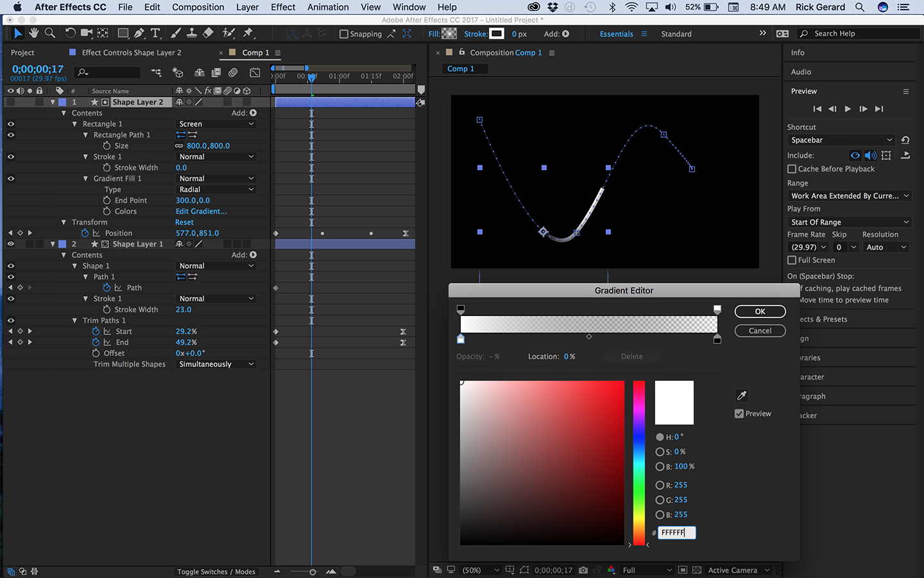Open the Animation menu
This screenshot has height=578, width=924.
328,7
